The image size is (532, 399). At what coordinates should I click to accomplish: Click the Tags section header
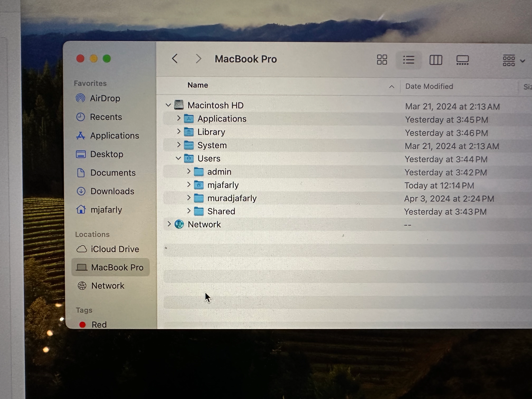(84, 310)
